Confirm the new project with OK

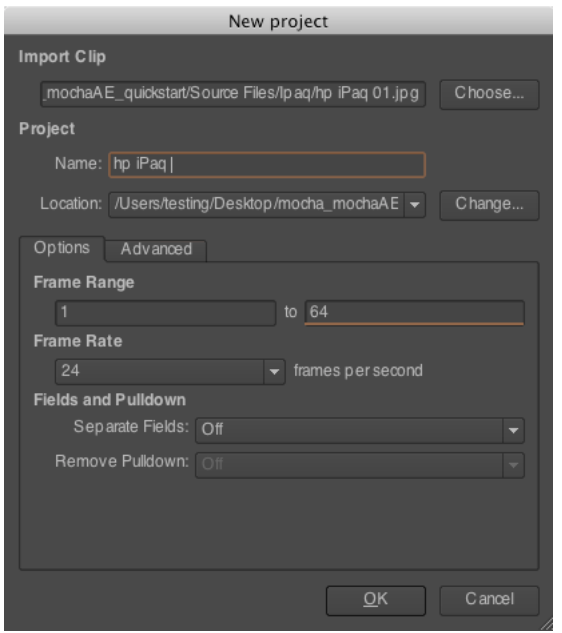pos(375,600)
